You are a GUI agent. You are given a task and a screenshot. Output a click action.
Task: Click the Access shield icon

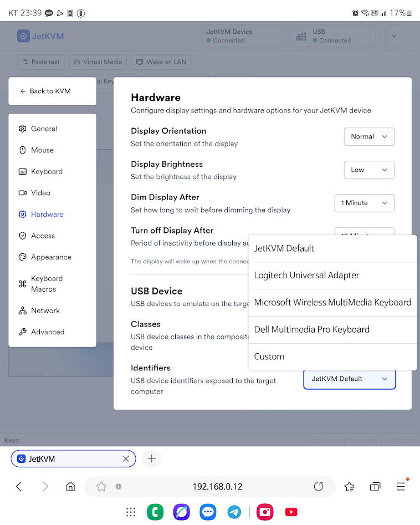(22, 236)
